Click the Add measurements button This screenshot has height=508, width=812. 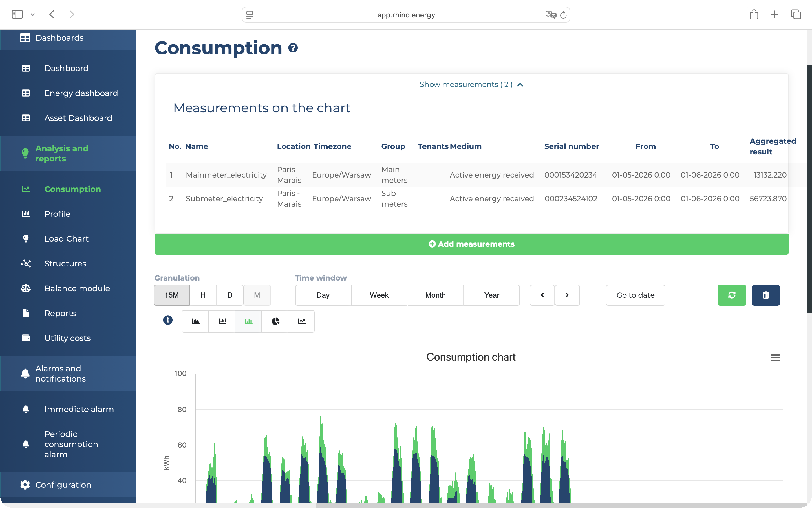coord(471,244)
